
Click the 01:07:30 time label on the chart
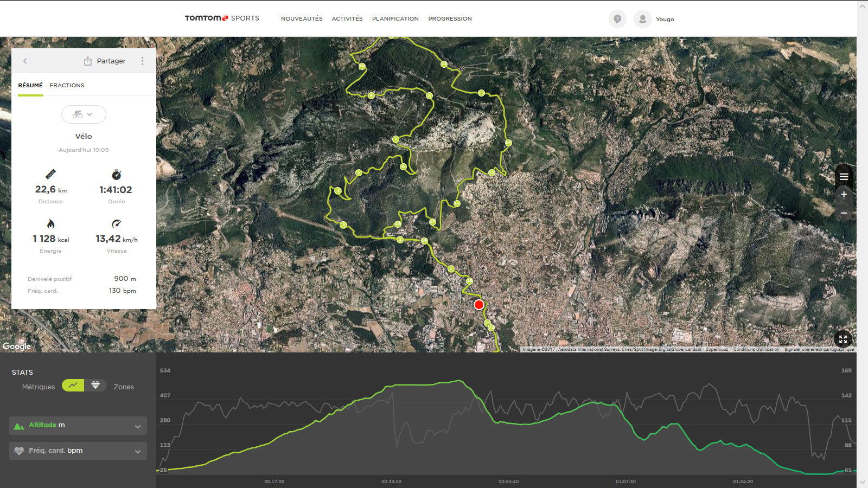626,481
